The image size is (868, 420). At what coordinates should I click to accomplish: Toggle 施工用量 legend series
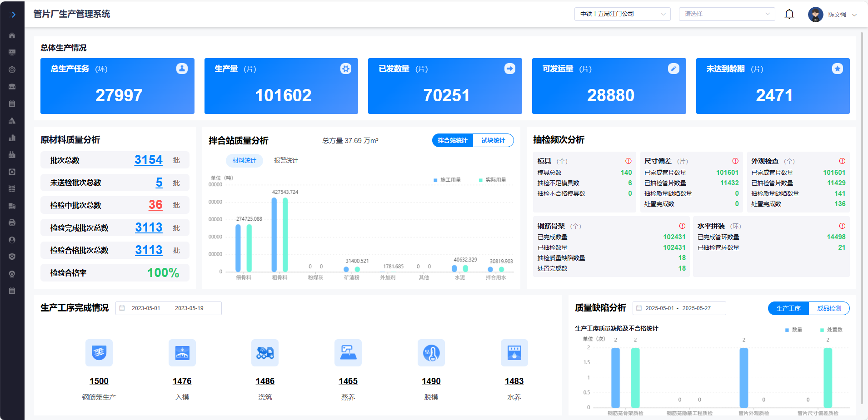point(447,180)
